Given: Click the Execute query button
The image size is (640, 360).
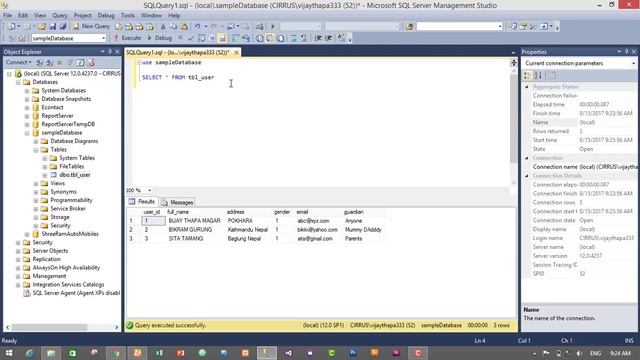Looking at the screenshot, I should point(127,38).
